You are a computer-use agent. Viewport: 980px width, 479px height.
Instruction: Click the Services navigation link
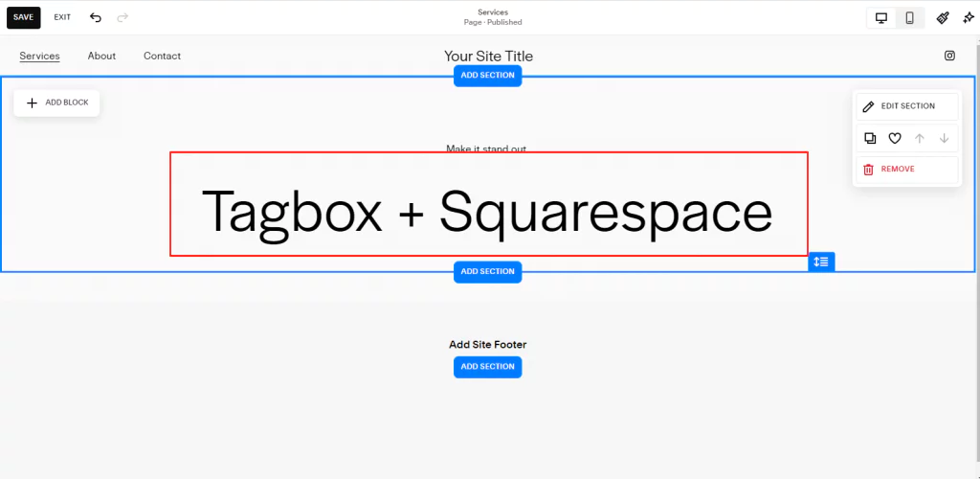pyautogui.click(x=39, y=56)
